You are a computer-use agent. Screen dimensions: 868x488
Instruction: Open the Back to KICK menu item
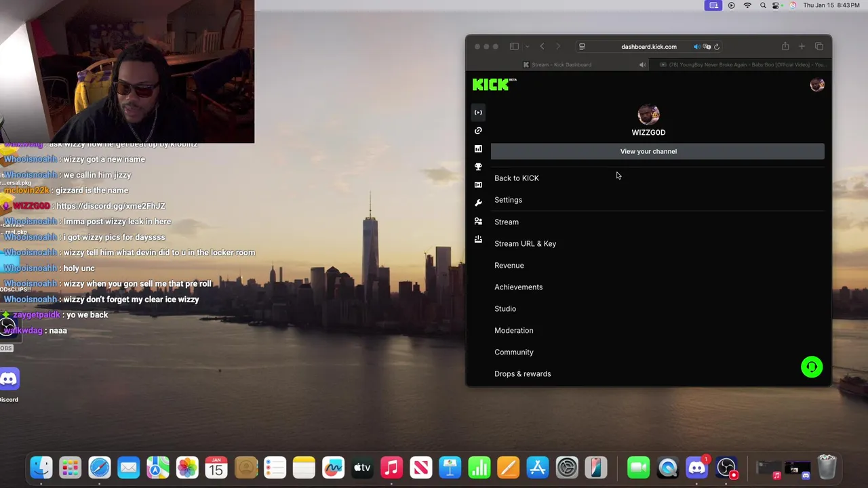point(517,178)
